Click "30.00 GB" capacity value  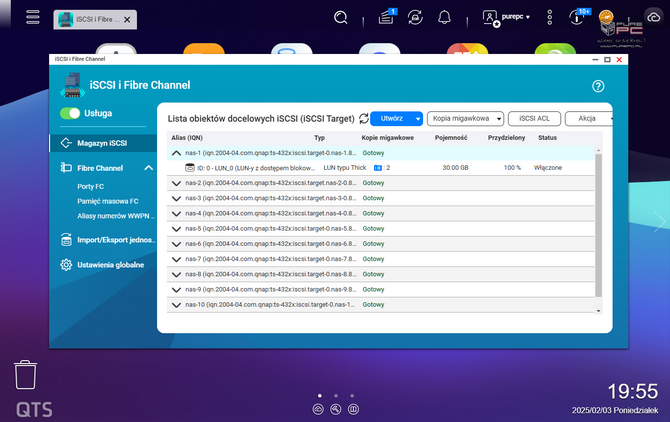click(x=455, y=168)
